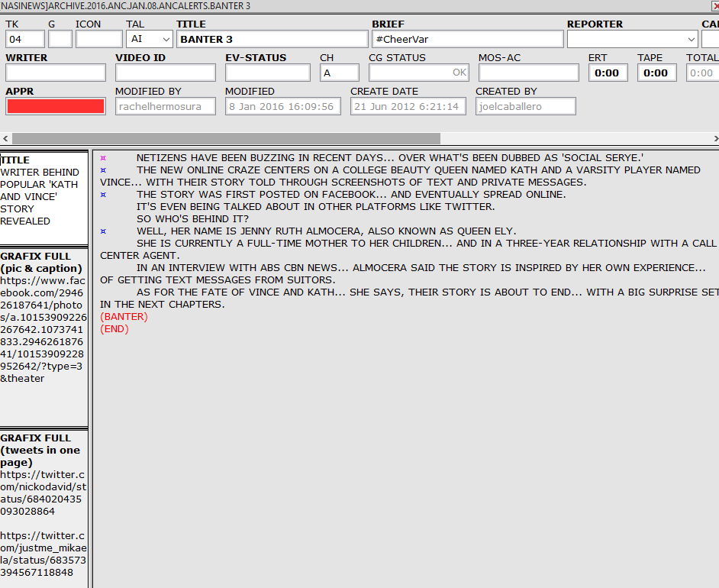Select the EV-STATUS field
Viewport: 719px width, 588px height.
pos(268,73)
